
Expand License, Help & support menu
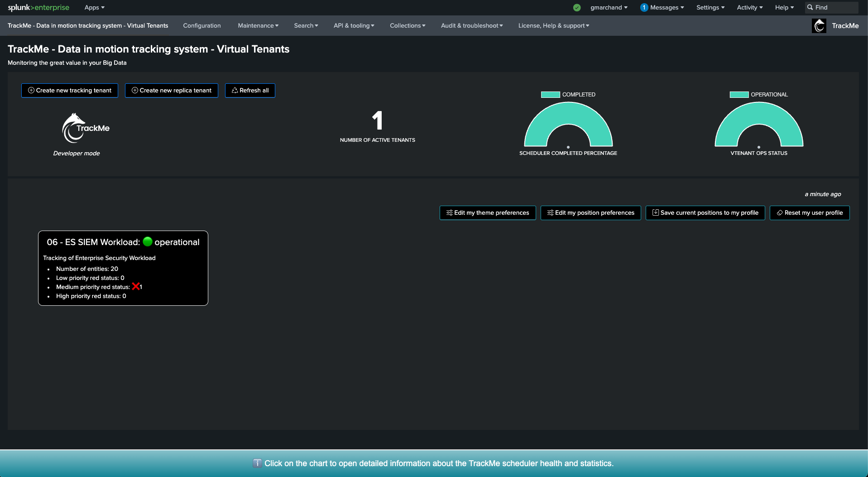pos(554,25)
